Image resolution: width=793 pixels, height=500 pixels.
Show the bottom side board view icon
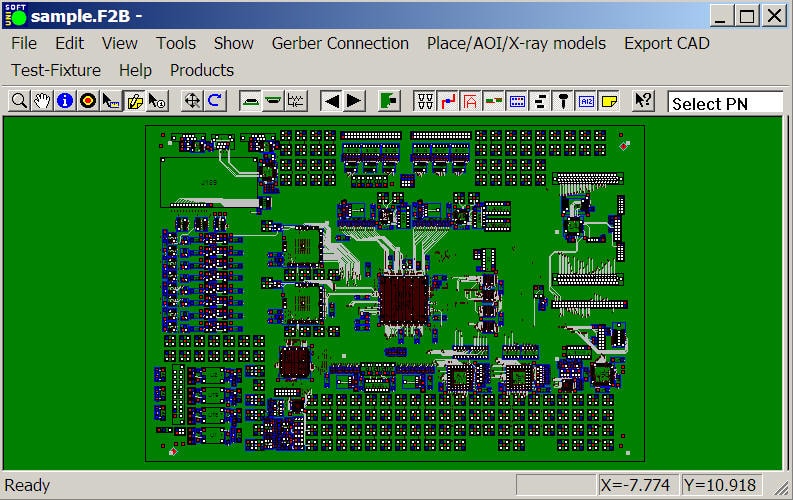273,101
